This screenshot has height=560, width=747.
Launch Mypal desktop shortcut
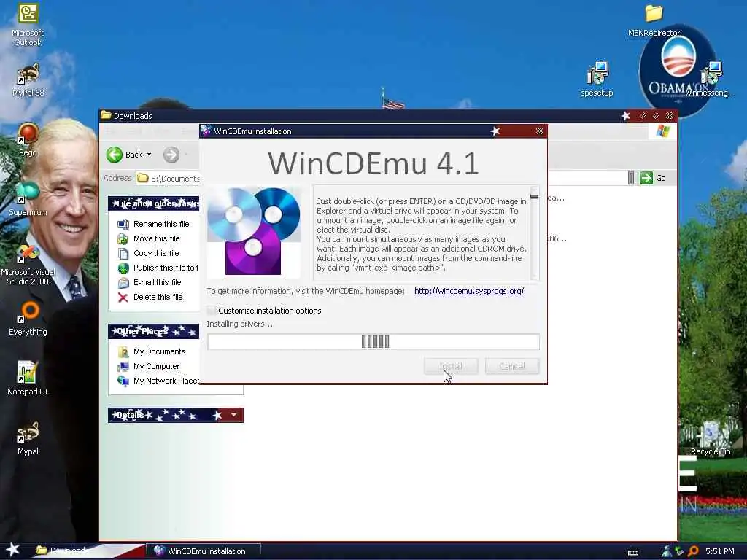click(x=28, y=438)
